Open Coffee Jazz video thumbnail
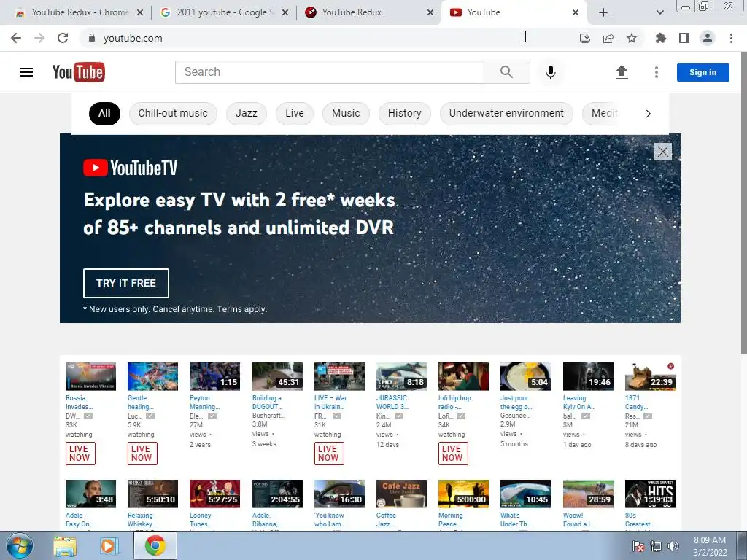The image size is (747, 560). click(401, 494)
